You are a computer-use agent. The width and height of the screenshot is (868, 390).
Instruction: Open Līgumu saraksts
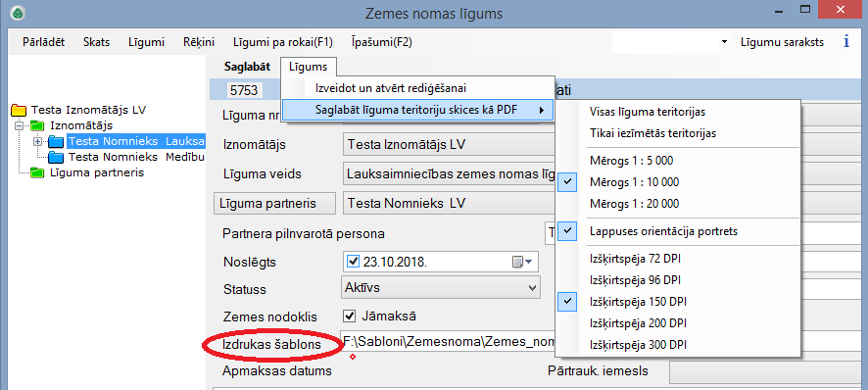(x=782, y=42)
